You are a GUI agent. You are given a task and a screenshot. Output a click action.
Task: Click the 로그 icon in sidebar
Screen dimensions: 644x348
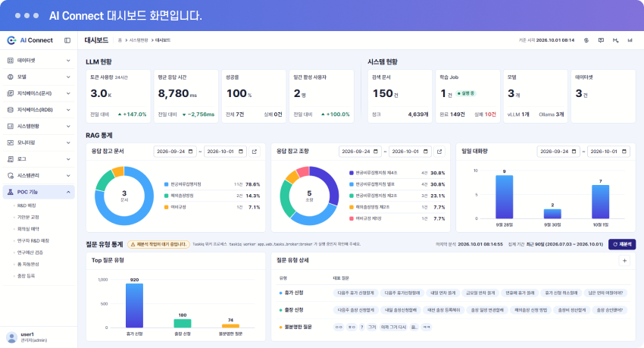point(11,159)
